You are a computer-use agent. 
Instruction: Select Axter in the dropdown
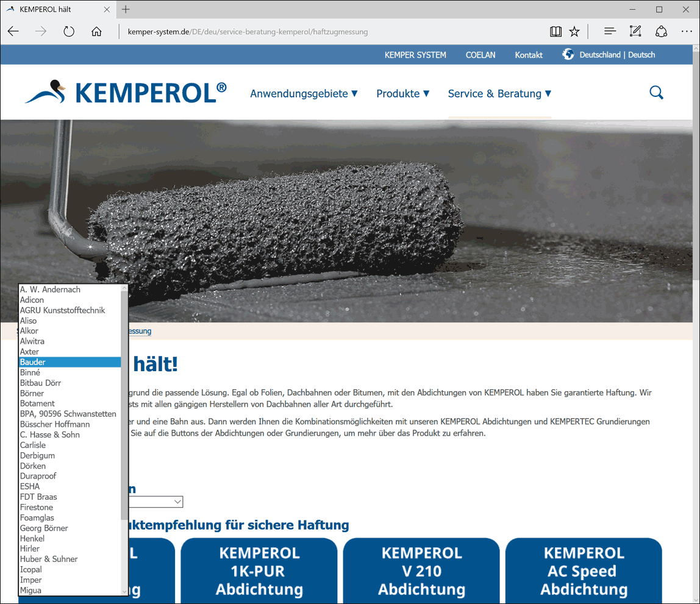click(70, 352)
